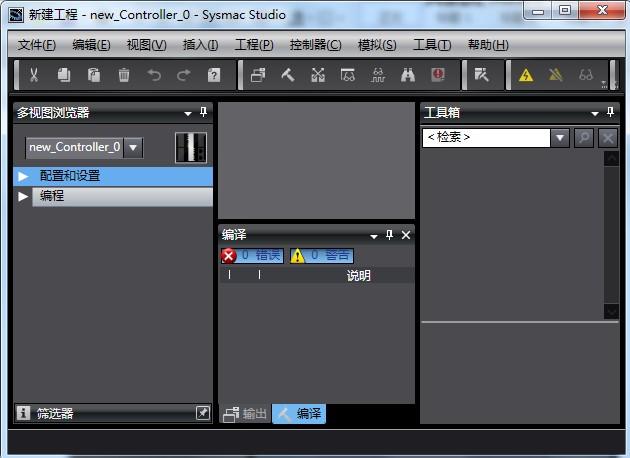630x458 pixels.
Task: Pin the 工具箱 panel
Action: pos(611,112)
